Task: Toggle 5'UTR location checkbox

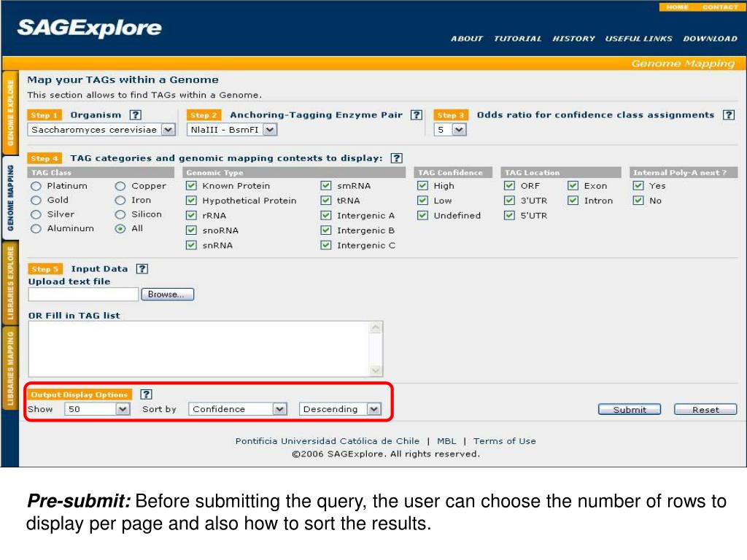Action: pos(509,215)
